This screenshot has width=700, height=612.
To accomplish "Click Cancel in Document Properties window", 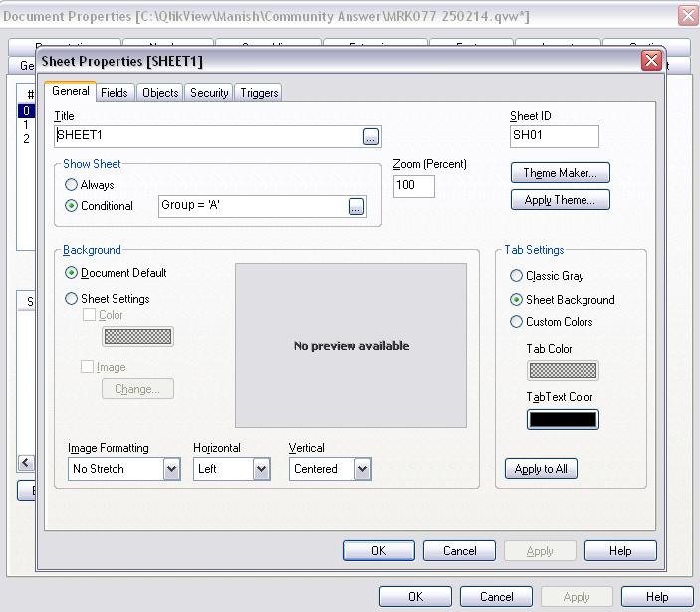I will pos(497,597).
